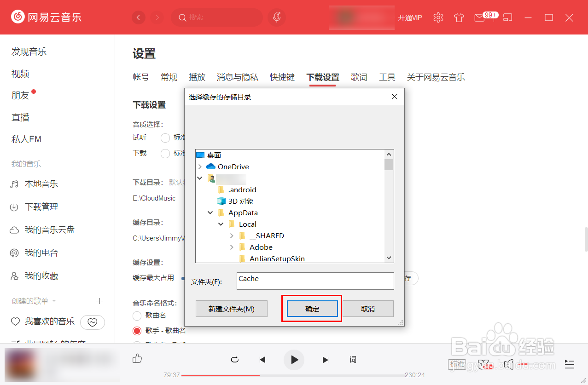Click the plus icon to create playlist
The width and height of the screenshot is (588, 385).
click(x=99, y=301)
